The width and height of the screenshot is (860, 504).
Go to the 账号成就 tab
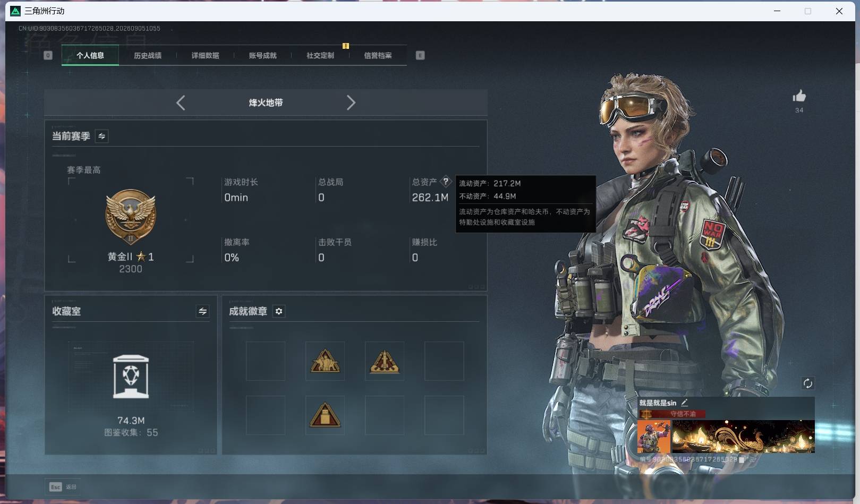(x=262, y=55)
